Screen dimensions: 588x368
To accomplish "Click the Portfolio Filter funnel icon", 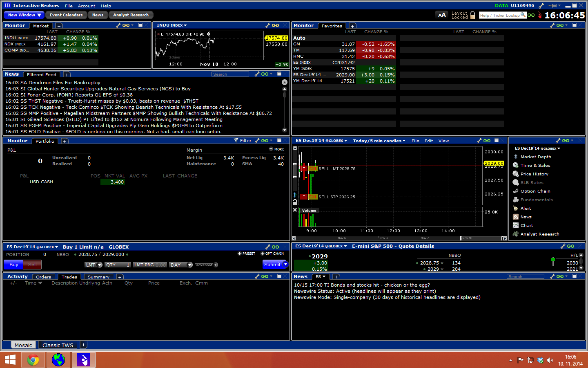I will 236,140.
